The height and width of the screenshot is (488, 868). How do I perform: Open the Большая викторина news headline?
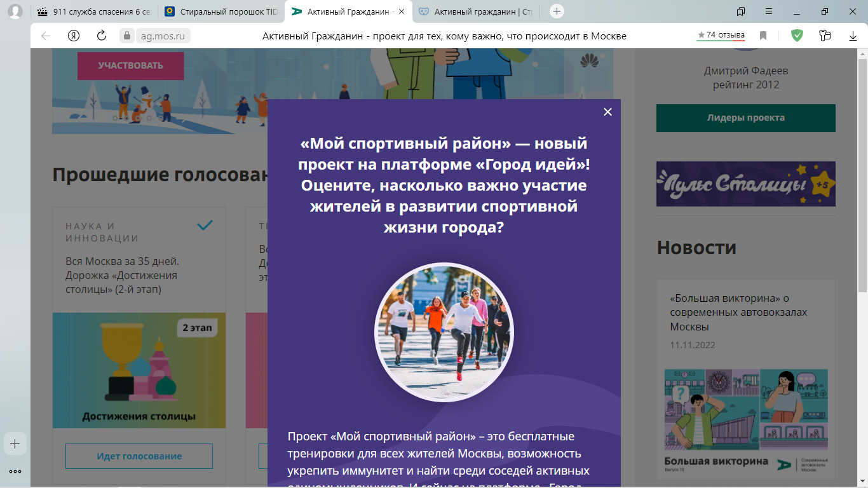click(738, 312)
